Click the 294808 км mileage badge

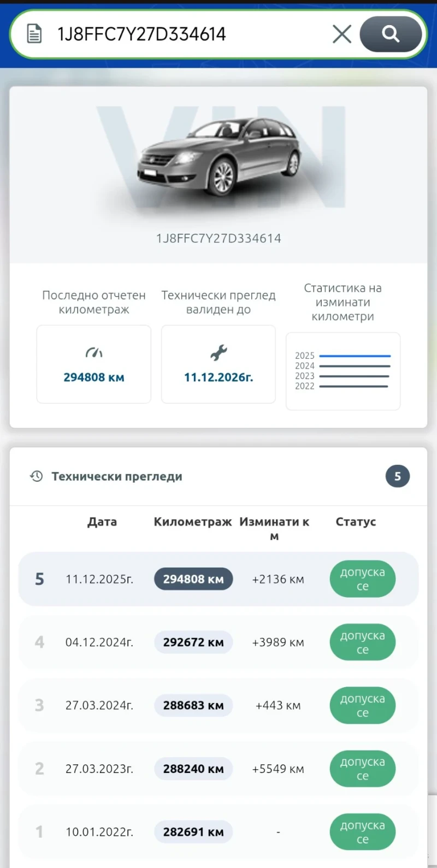(x=193, y=579)
